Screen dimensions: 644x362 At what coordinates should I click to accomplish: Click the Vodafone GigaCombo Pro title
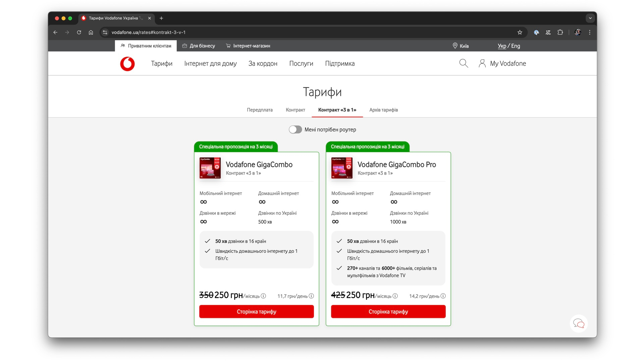point(397,165)
